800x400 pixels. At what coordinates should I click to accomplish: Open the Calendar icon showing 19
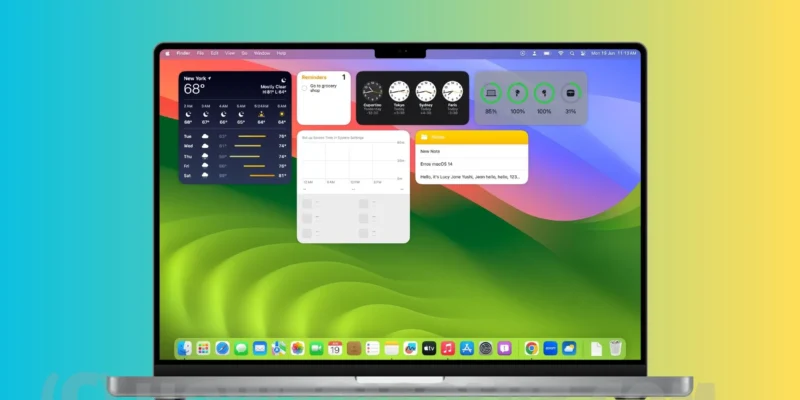coord(335,348)
